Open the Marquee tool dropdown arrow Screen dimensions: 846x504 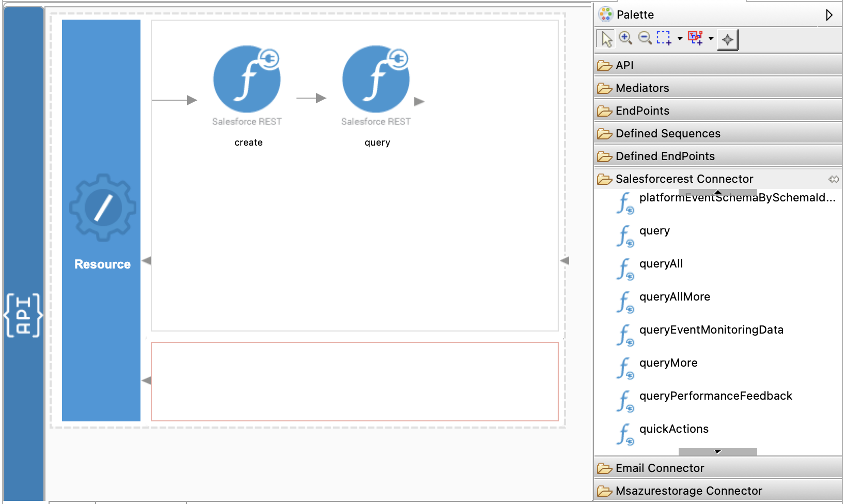point(680,39)
